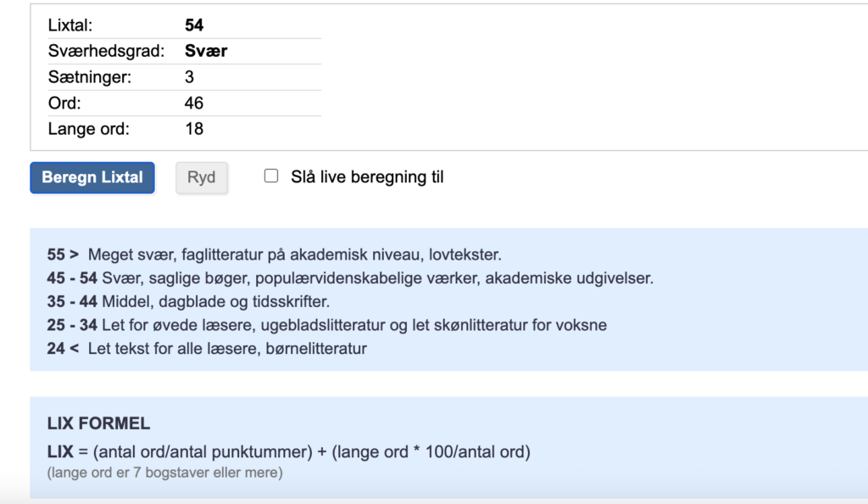Click the '55 >' Meget svær legend line
868x504 pixels.
coord(274,255)
